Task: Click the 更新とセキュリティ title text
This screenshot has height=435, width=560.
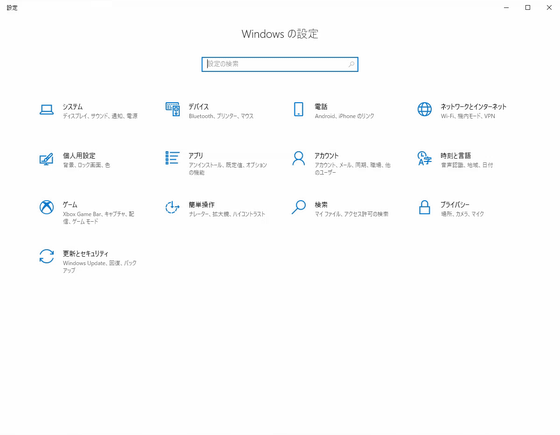Action: pos(86,254)
